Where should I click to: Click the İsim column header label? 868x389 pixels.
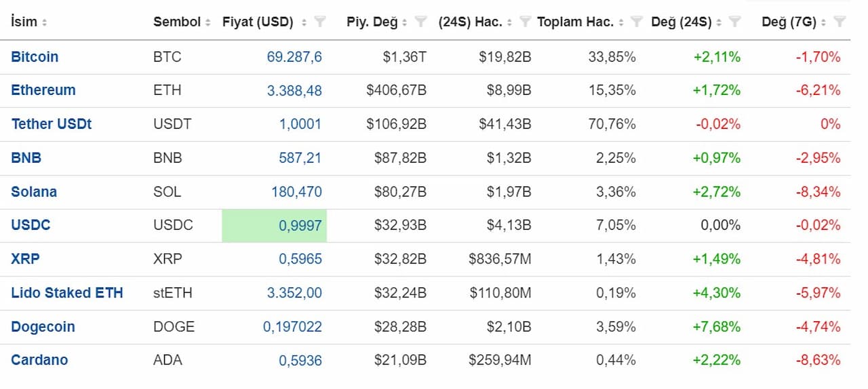click(24, 22)
